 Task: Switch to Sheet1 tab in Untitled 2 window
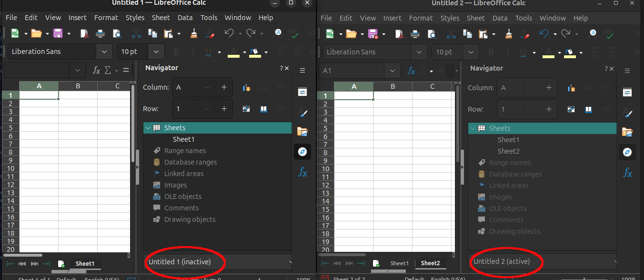click(x=399, y=263)
